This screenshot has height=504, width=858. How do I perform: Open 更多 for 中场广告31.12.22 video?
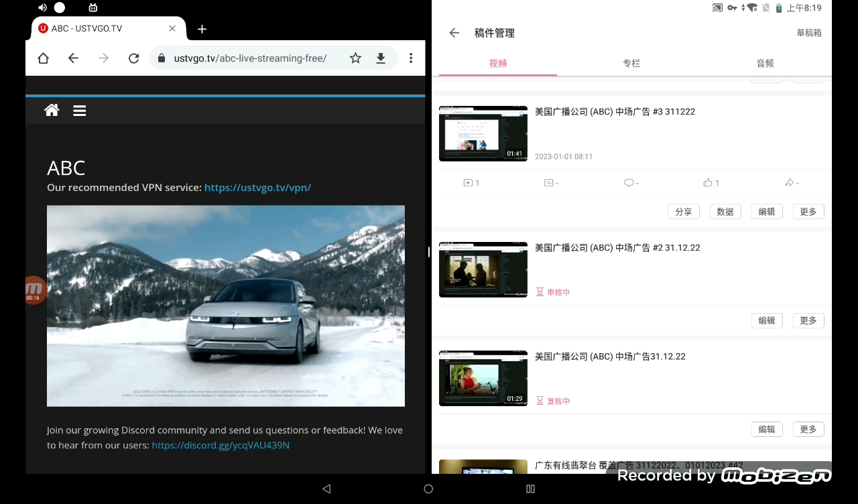point(808,429)
